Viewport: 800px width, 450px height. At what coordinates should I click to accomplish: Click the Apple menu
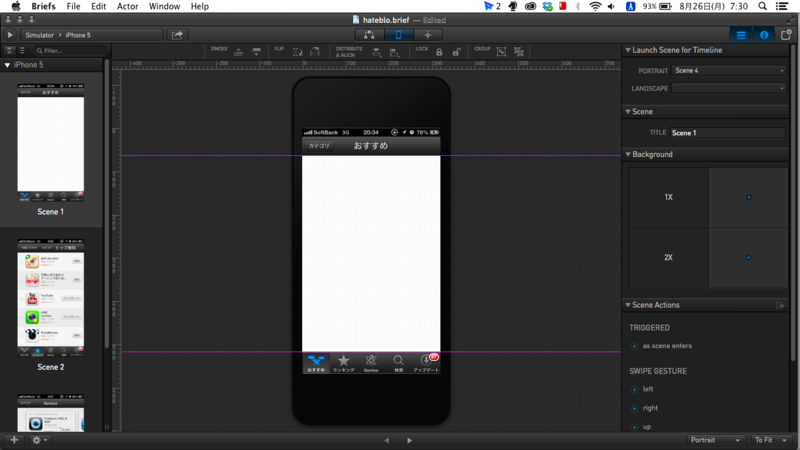pos(16,6)
